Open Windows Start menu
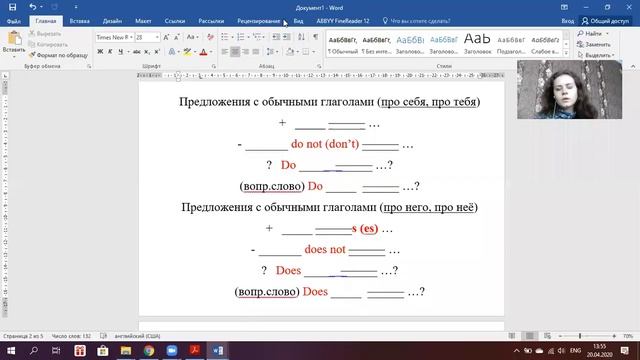The width and height of the screenshot is (640, 360). [x=11, y=351]
